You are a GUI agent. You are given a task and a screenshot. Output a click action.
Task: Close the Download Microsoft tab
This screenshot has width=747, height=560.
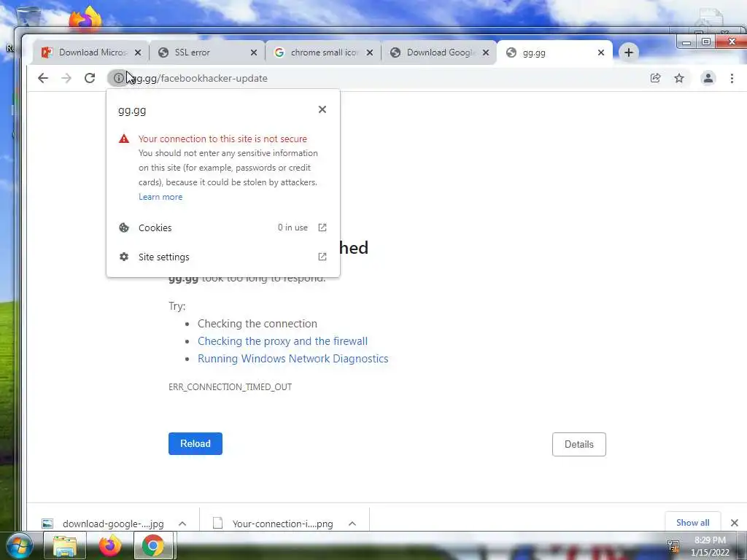pyautogui.click(x=138, y=52)
